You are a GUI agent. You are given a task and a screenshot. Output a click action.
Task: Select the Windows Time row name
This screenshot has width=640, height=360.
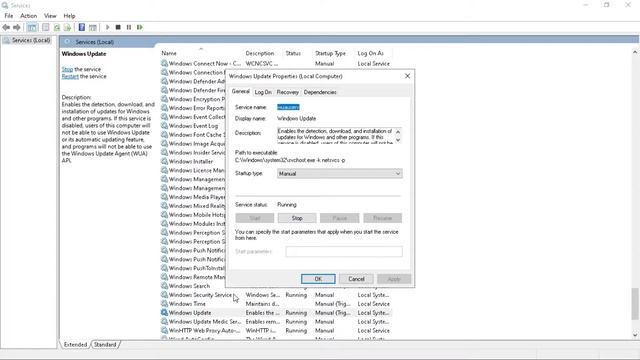click(x=187, y=304)
